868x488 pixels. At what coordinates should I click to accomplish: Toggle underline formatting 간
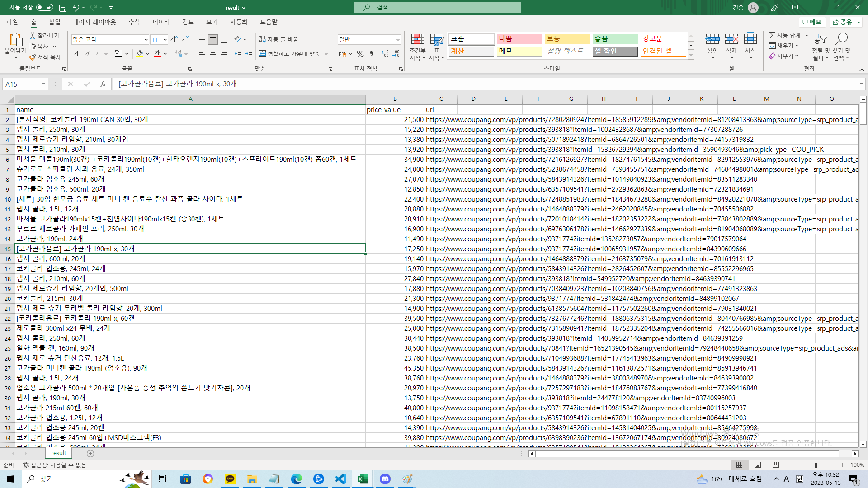98,54
